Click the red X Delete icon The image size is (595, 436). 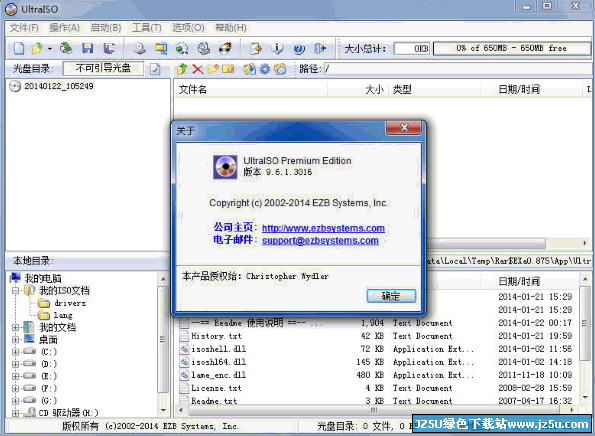[x=197, y=69]
